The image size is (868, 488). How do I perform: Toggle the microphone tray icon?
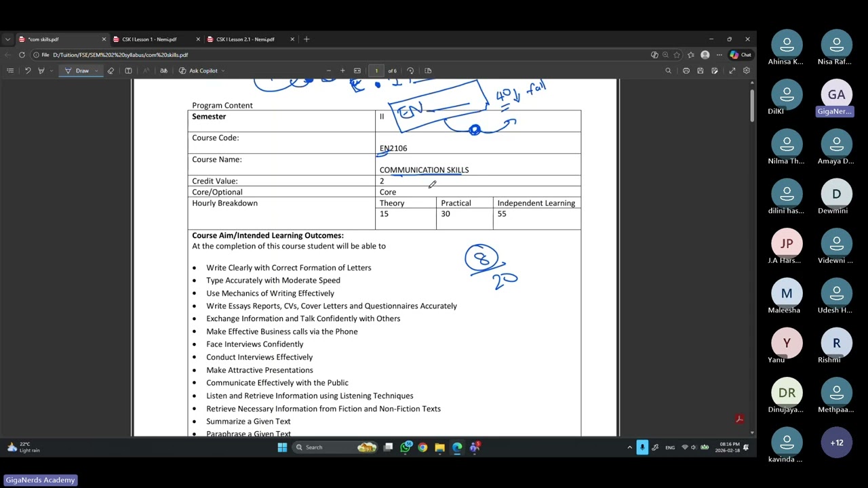[642, 447]
